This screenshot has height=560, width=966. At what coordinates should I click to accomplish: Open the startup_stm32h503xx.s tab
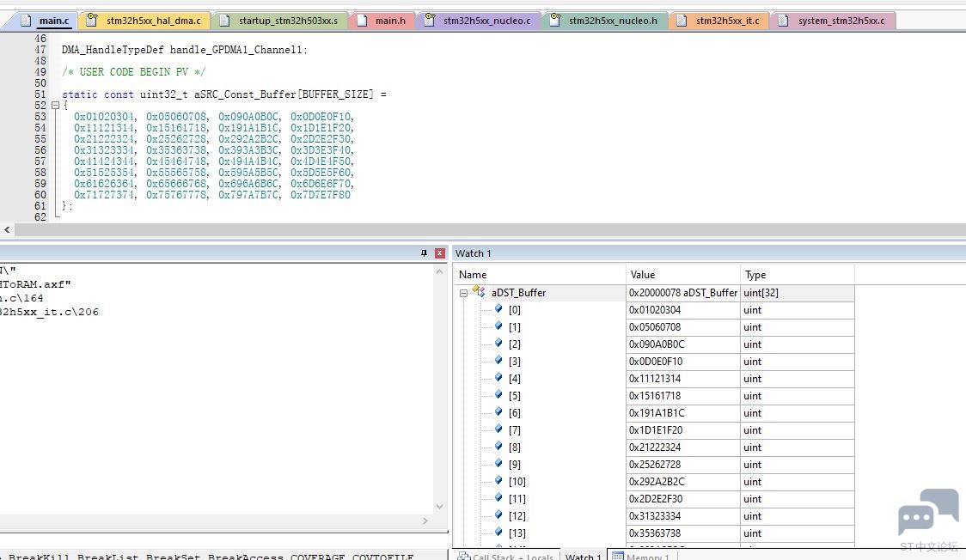point(279,21)
